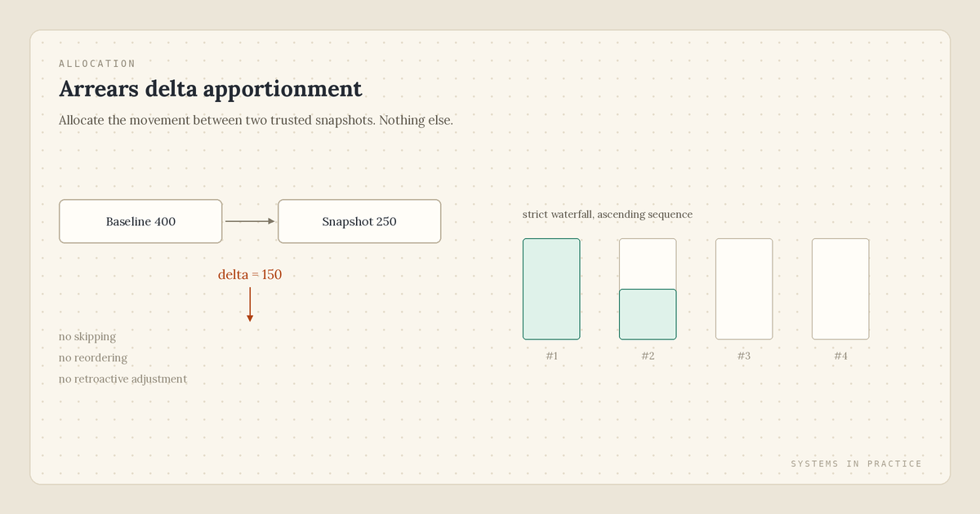Click the red downward delta arrow
Viewport: 980px width, 514px height.
(x=250, y=305)
